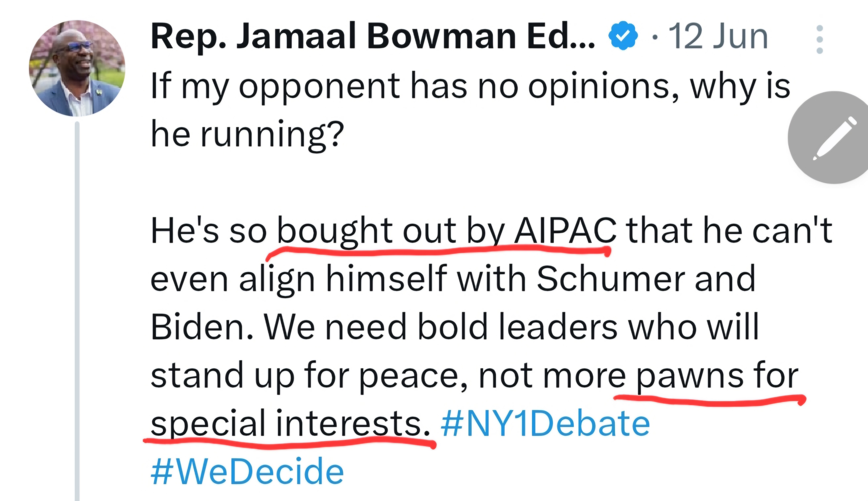Open Jamaal Bowman's profile picture
The width and height of the screenshot is (868, 501).
tap(77, 68)
